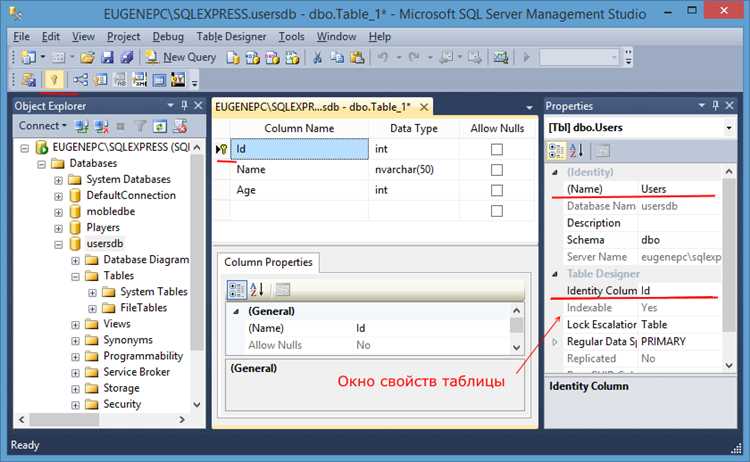Switch Column Properties to categorized view

(238, 290)
